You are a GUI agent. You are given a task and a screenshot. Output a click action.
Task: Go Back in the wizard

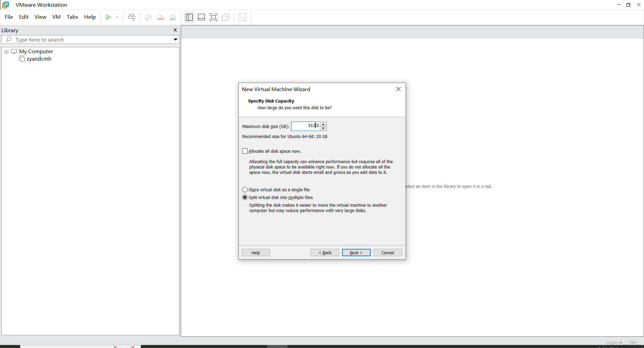click(325, 253)
